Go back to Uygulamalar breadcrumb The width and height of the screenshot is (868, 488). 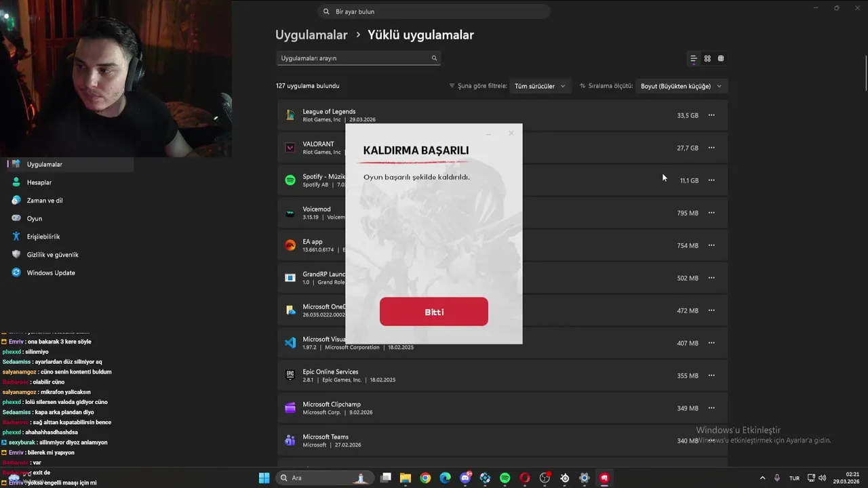click(311, 35)
